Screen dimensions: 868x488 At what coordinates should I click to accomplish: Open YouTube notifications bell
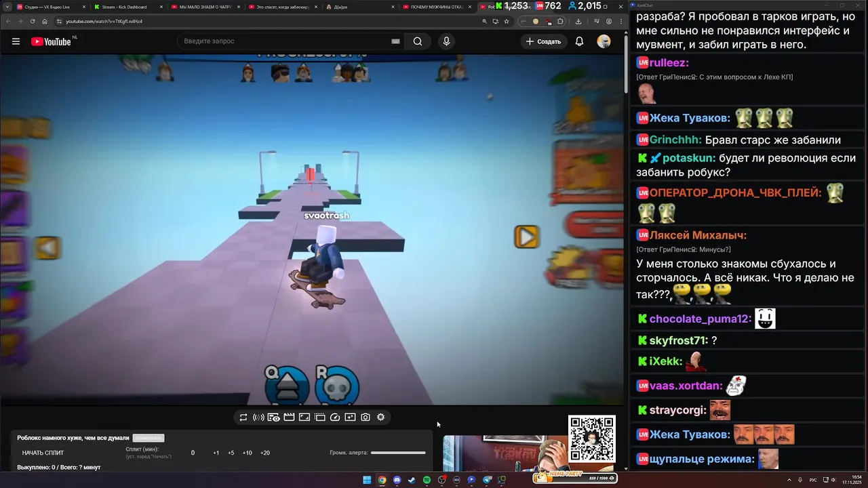click(x=579, y=41)
